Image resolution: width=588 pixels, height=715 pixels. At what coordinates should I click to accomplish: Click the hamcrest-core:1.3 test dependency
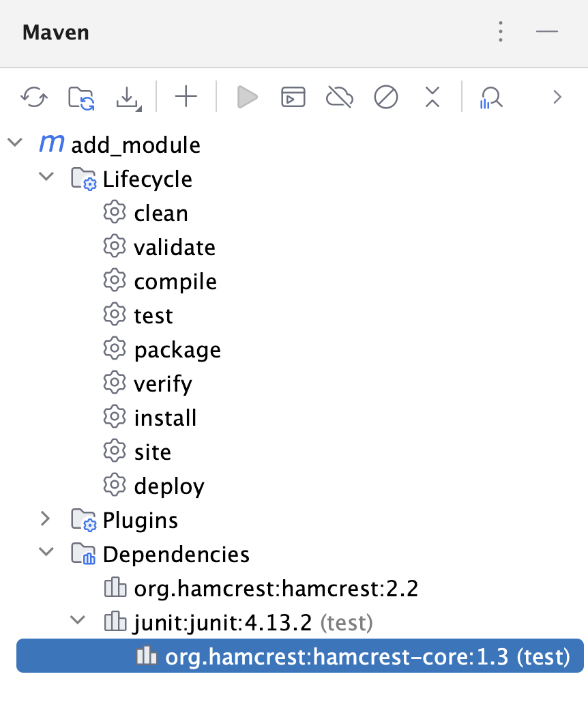(368, 656)
